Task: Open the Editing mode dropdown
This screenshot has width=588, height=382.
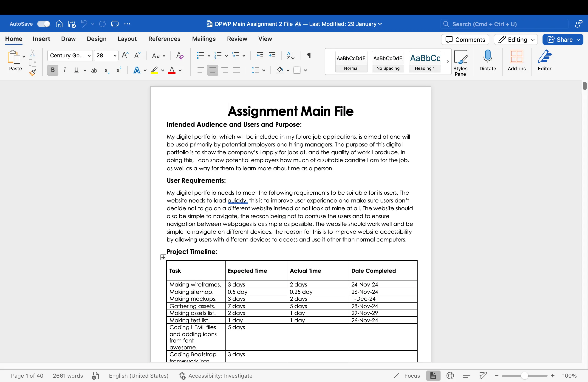Action: pos(516,39)
